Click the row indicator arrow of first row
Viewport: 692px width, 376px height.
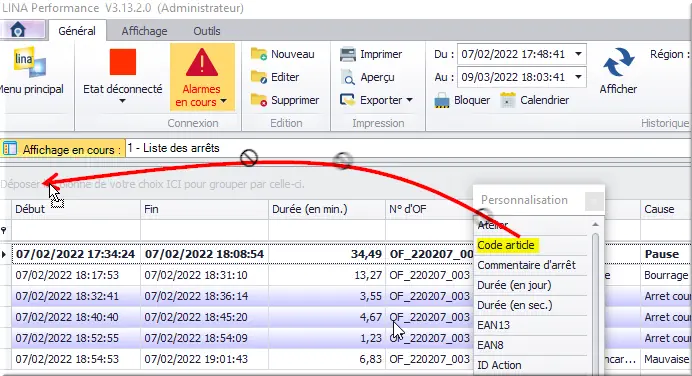(4, 254)
